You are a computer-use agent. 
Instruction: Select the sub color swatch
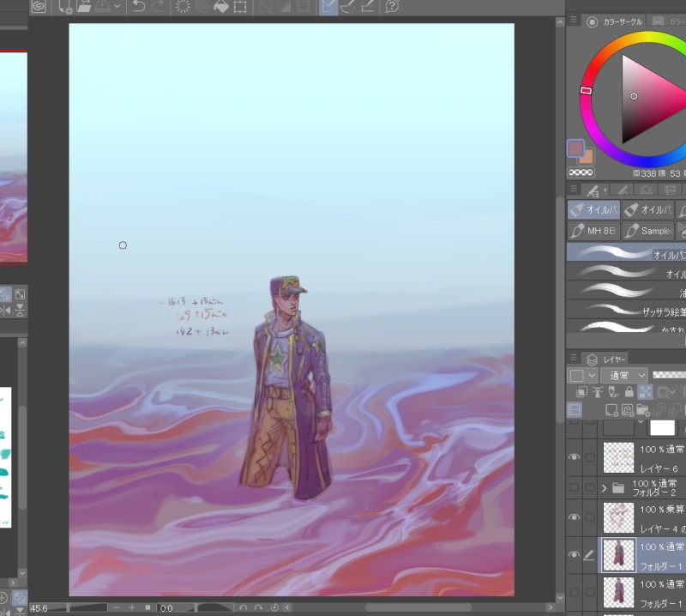pos(587,159)
